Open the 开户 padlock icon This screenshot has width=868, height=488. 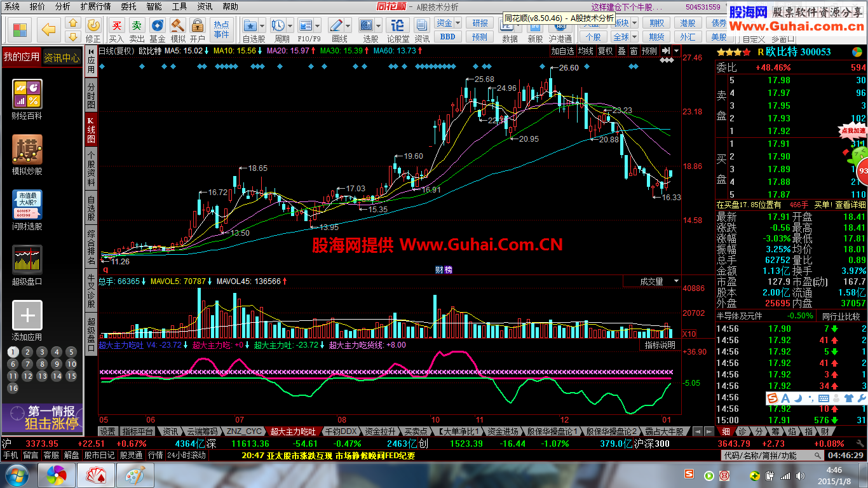198,30
